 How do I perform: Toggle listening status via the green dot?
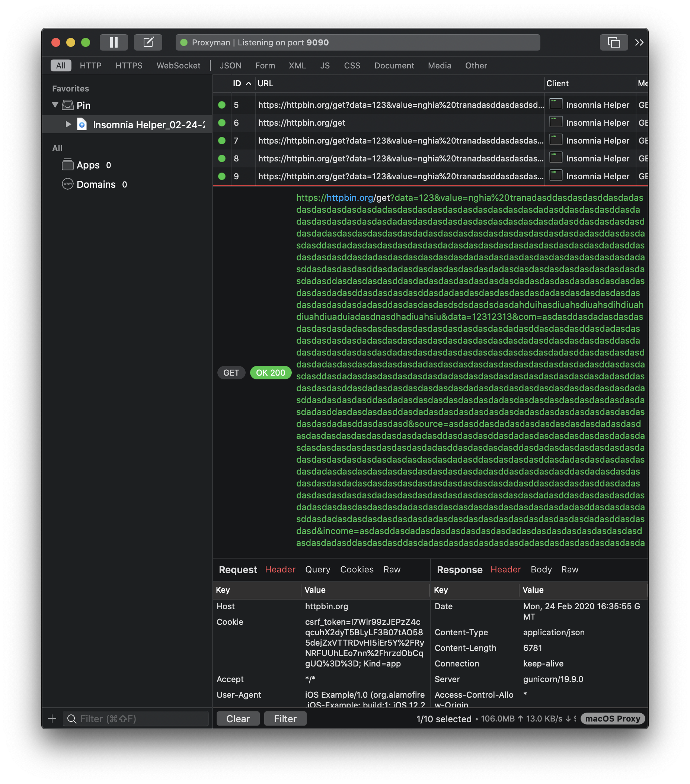(x=184, y=42)
